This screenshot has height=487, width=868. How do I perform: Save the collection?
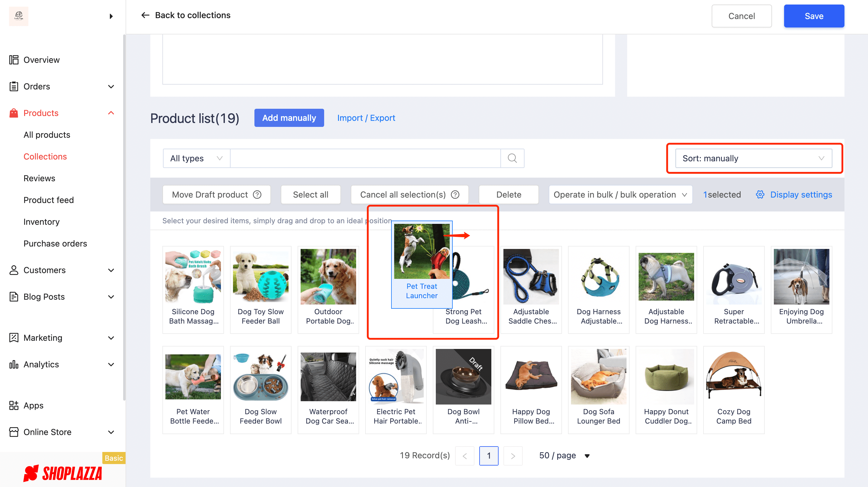(x=814, y=16)
